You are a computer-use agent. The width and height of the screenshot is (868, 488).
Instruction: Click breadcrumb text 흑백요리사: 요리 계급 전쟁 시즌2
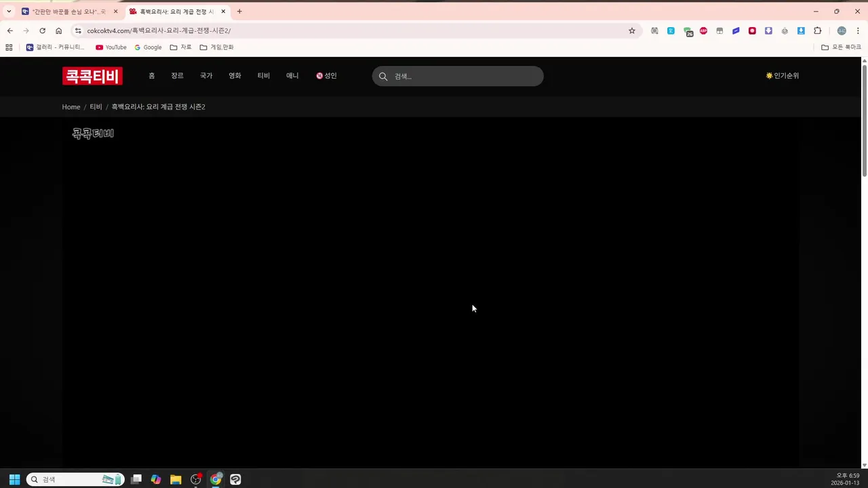pos(158,107)
